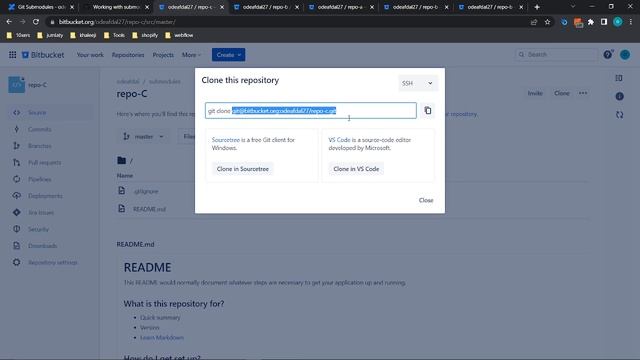Open Jira issues in the sidebar
The width and height of the screenshot is (640, 360).
coord(51,213)
